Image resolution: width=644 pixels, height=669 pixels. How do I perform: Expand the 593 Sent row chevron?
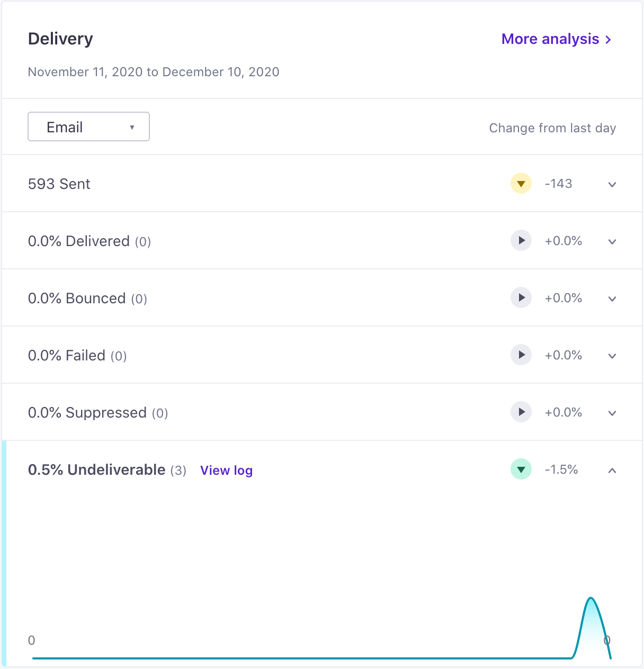coord(612,184)
